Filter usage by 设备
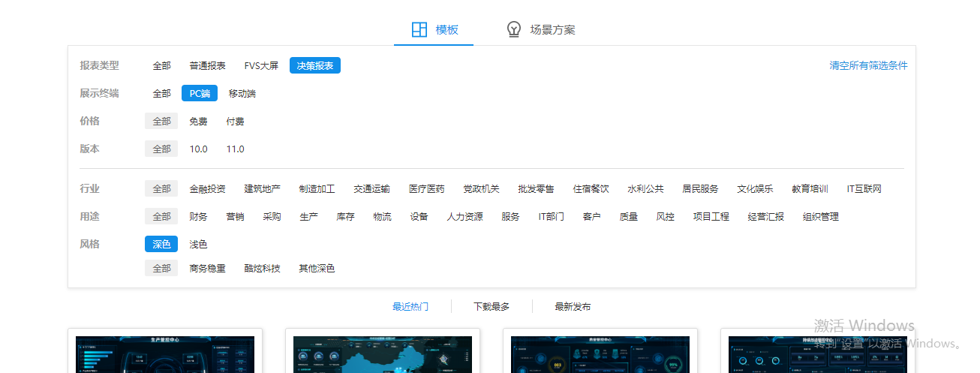The image size is (980, 373). 419,216
